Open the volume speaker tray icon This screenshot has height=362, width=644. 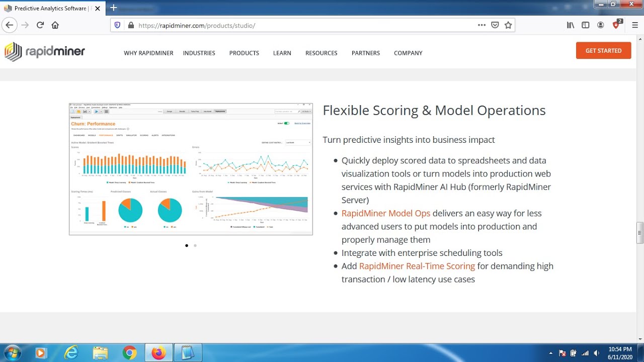(597, 353)
